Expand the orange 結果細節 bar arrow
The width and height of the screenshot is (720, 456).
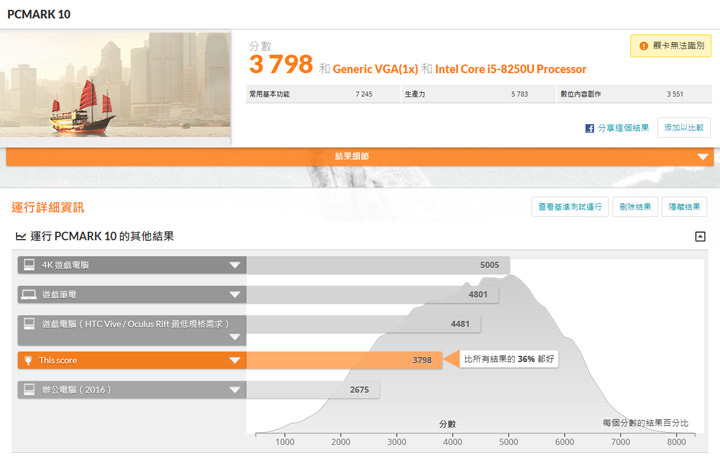click(703, 157)
